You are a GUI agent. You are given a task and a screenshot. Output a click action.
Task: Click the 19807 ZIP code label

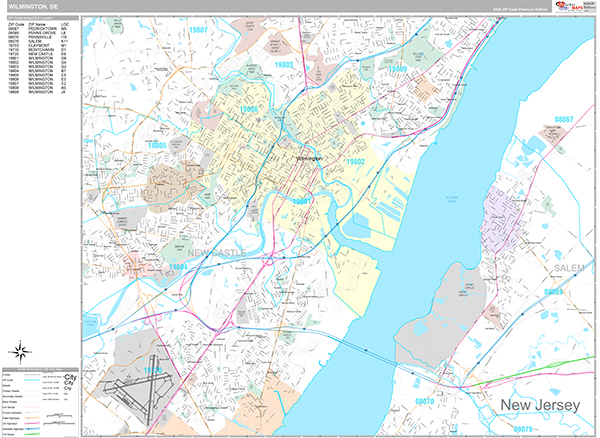coord(198,31)
